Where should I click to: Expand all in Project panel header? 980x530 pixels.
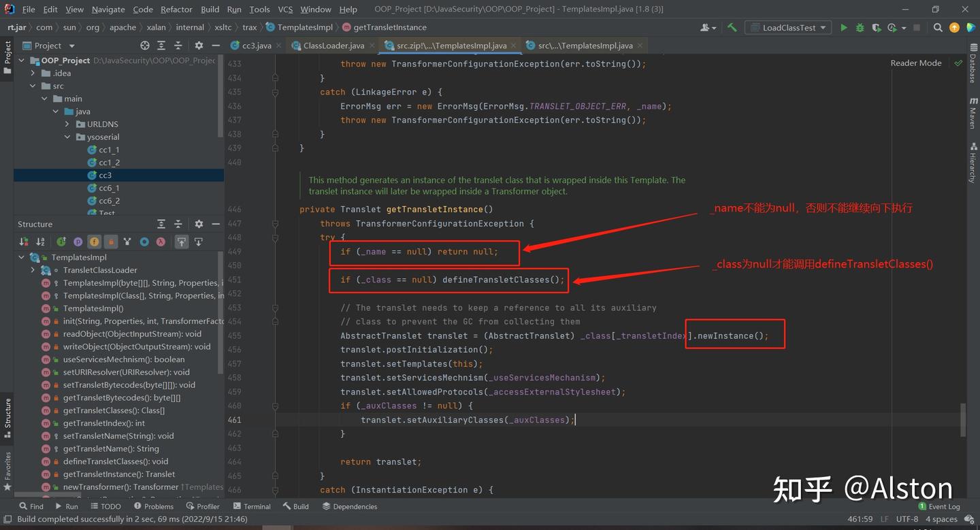coord(161,46)
